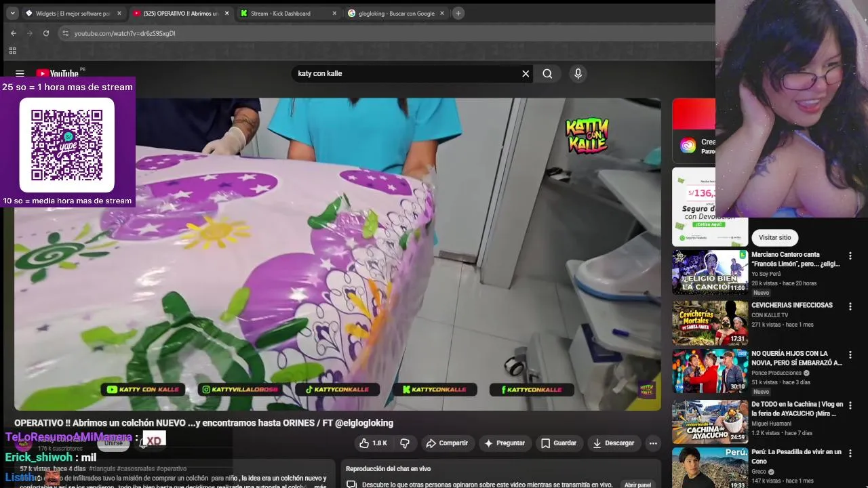Open options for Perú Pesadilla video
Viewport: 868px width, 488px height.
(x=850, y=453)
